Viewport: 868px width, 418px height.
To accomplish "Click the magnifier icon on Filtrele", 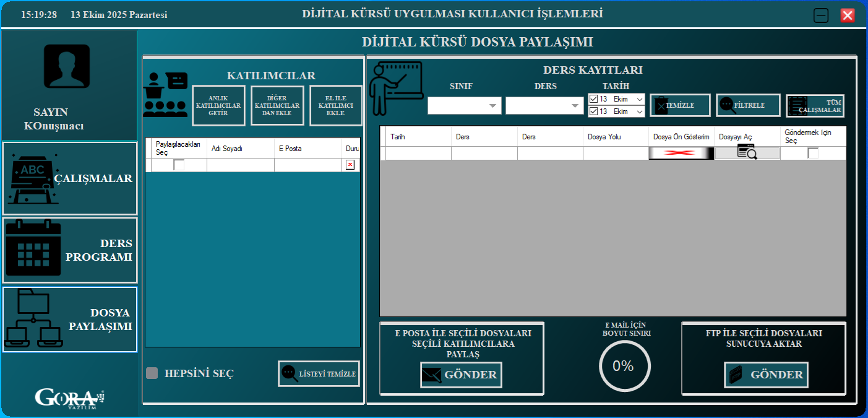I will pos(728,105).
